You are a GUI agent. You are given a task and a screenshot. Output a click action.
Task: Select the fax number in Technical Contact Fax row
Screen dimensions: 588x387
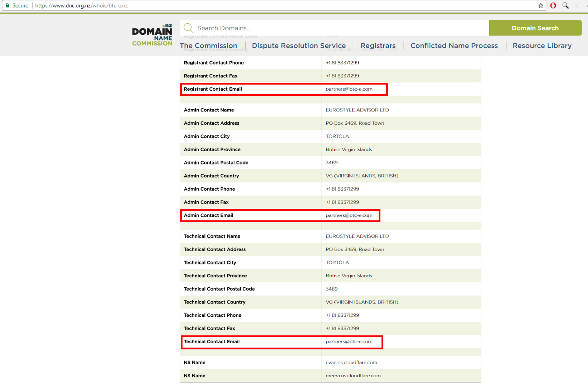(x=342, y=329)
